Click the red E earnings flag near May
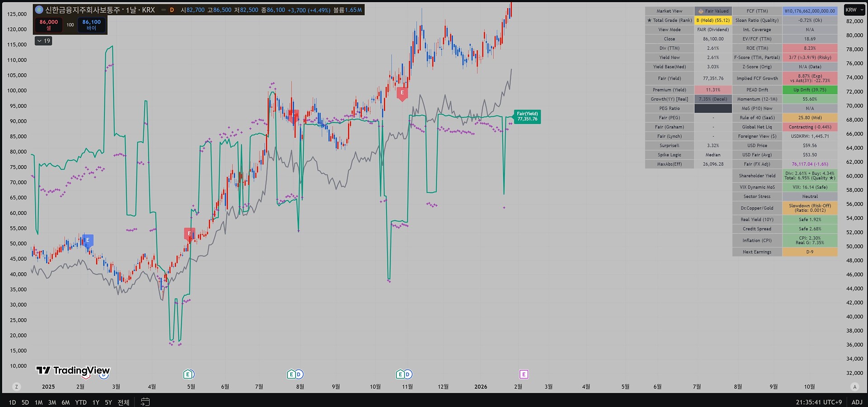This screenshot has height=407, width=868. click(189, 234)
